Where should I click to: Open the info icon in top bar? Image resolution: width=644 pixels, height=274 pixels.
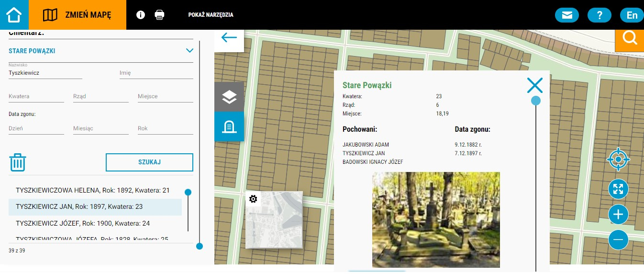pos(141,15)
